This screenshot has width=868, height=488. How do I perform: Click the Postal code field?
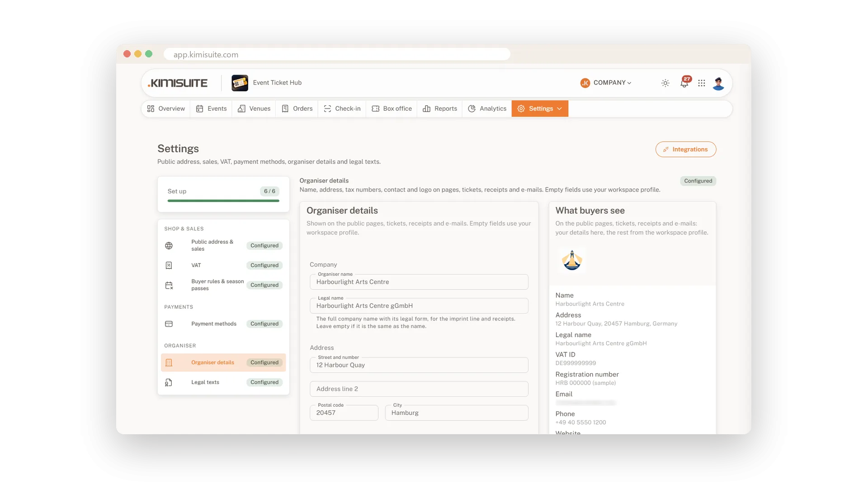click(344, 413)
